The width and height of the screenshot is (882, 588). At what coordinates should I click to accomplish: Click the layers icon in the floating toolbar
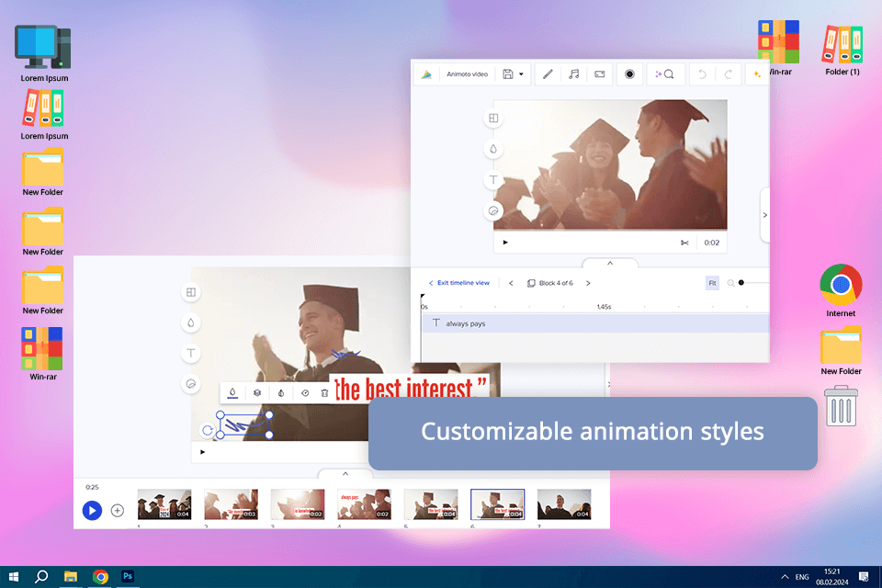pos(257,392)
